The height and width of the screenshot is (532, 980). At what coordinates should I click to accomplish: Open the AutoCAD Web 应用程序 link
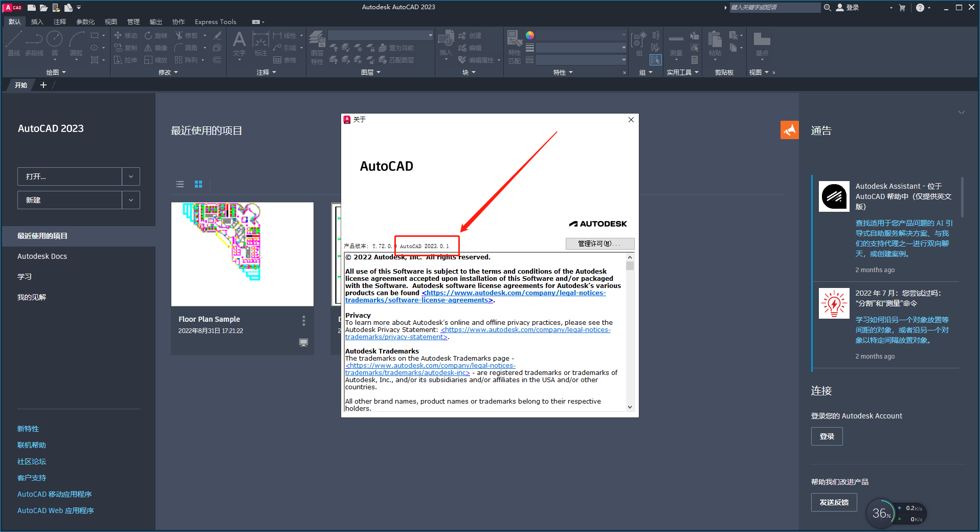tap(56, 511)
